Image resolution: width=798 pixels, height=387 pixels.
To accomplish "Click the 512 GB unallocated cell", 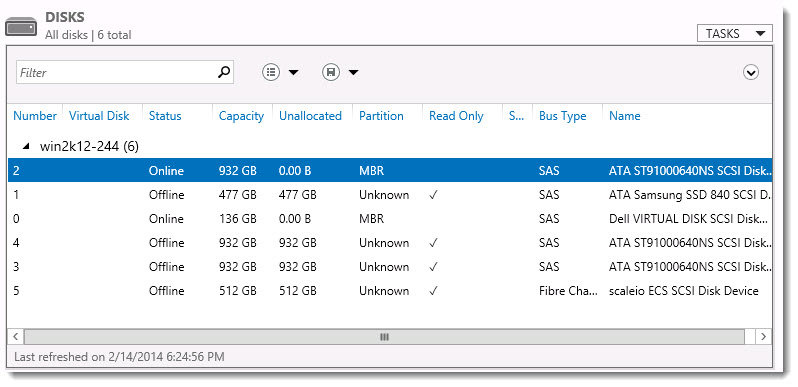I will tap(298, 290).
